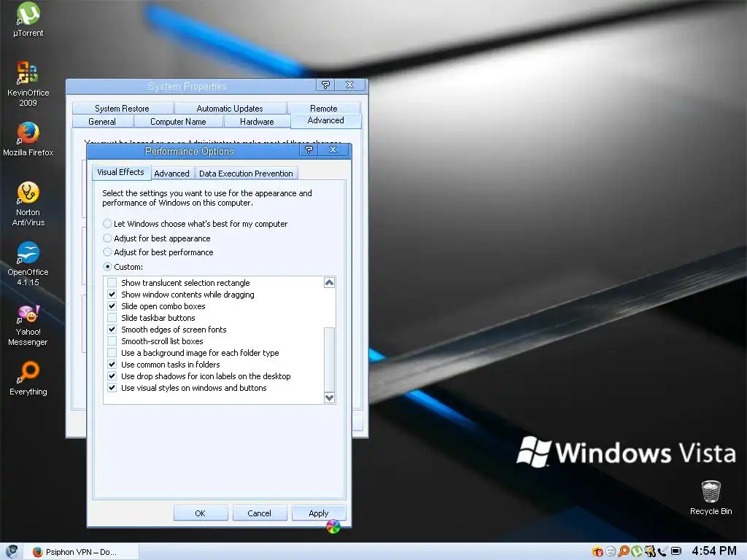The height and width of the screenshot is (560, 747).
Task: Select the Norton AntiVirus desktop icon
Action: (28, 204)
